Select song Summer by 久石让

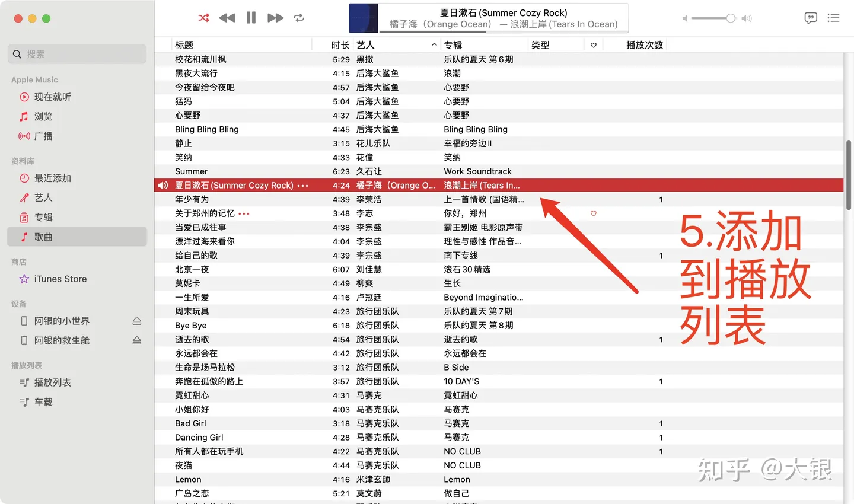click(191, 171)
